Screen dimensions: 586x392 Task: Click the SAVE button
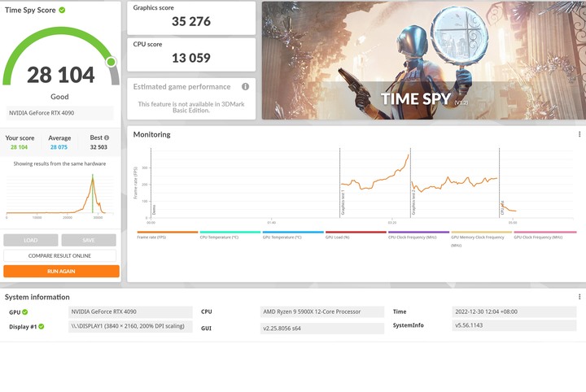(89, 240)
